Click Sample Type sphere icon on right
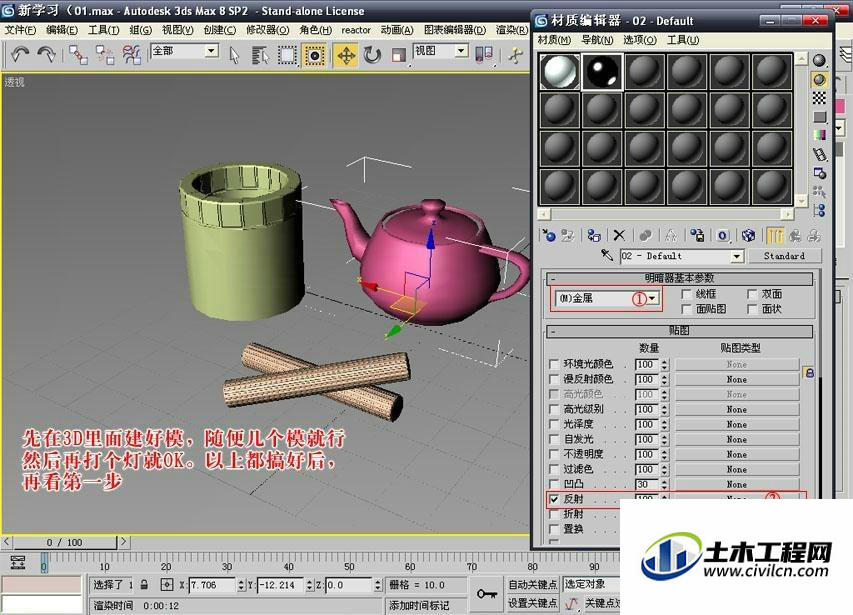Screen dimensions: 853x615 819,60
